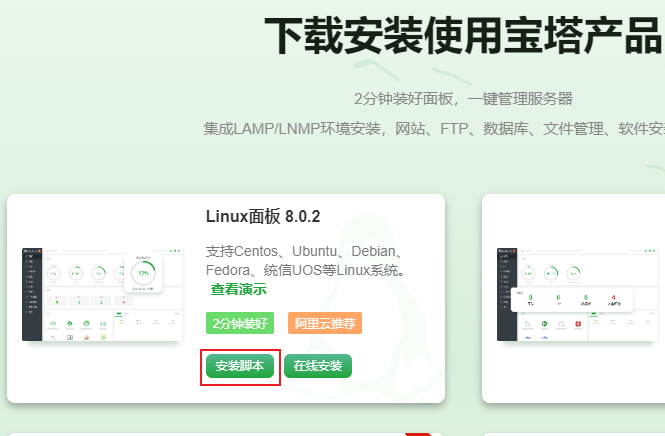
Task: Click the Linux面板 8.0.2 title
Action: [x=263, y=217]
